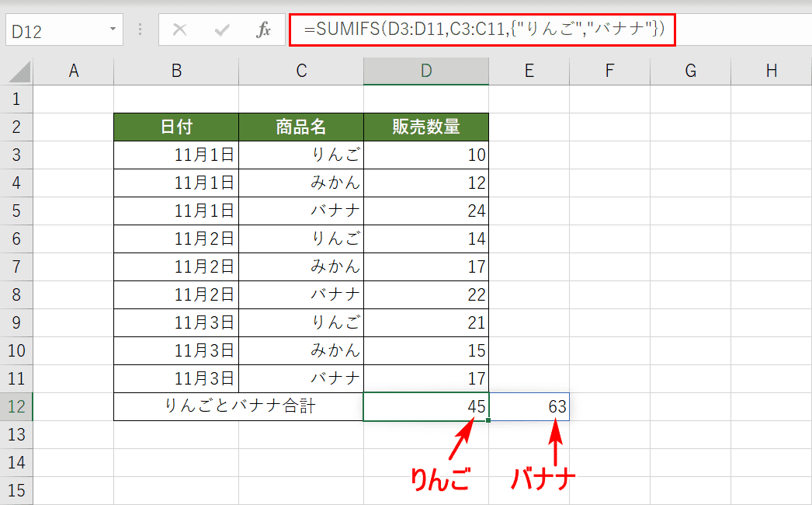
Task: Select row 15 header
Action: coord(16,491)
